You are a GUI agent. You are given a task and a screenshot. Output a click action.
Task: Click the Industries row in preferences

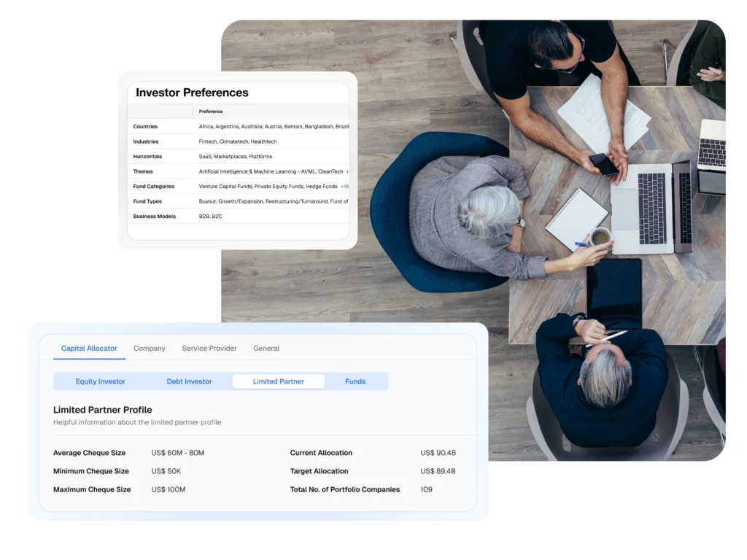pyautogui.click(x=145, y=141)
